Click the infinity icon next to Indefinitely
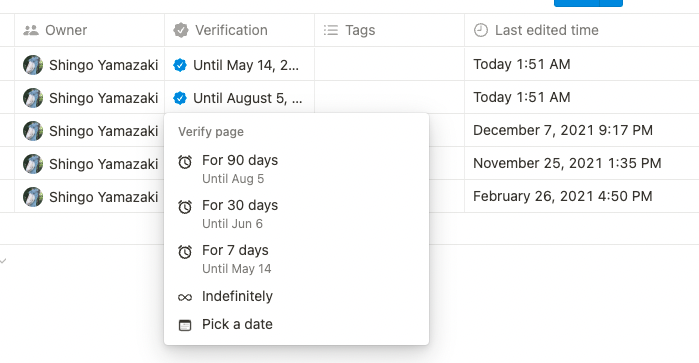The height and width of the screenshot is (363, 699). pos(185,297)
